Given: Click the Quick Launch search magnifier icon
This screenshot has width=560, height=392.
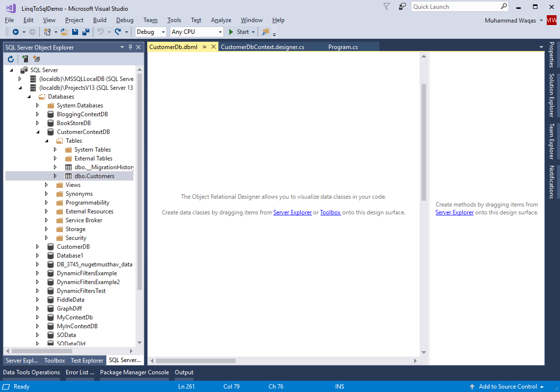Looking at the screenshot, I should [x=504, y=6].
